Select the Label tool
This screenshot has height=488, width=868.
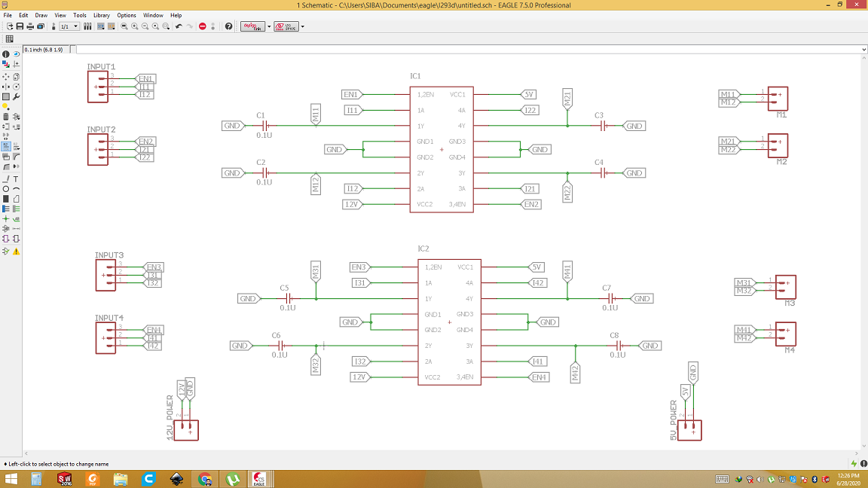[x=16, y=218]
